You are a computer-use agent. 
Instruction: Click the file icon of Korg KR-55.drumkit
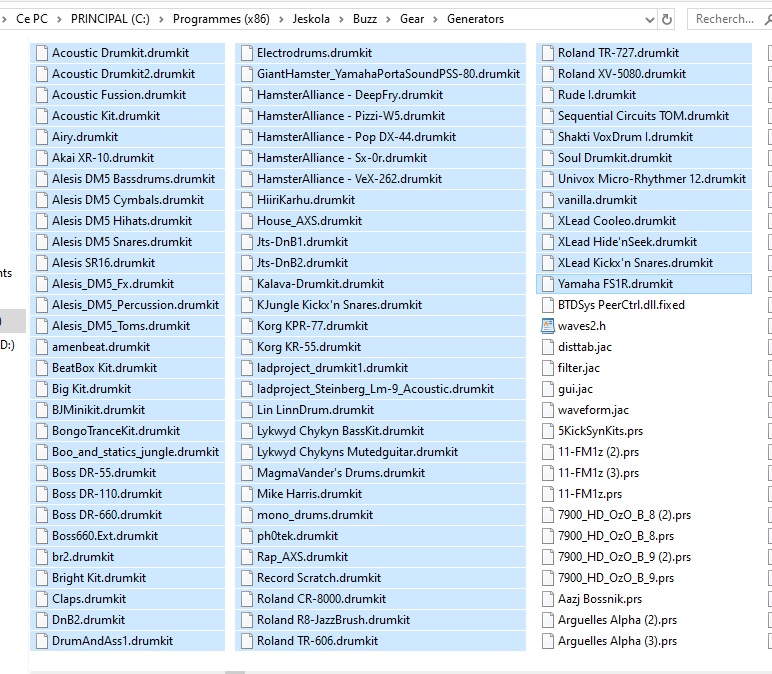click(x=247, y=347)
